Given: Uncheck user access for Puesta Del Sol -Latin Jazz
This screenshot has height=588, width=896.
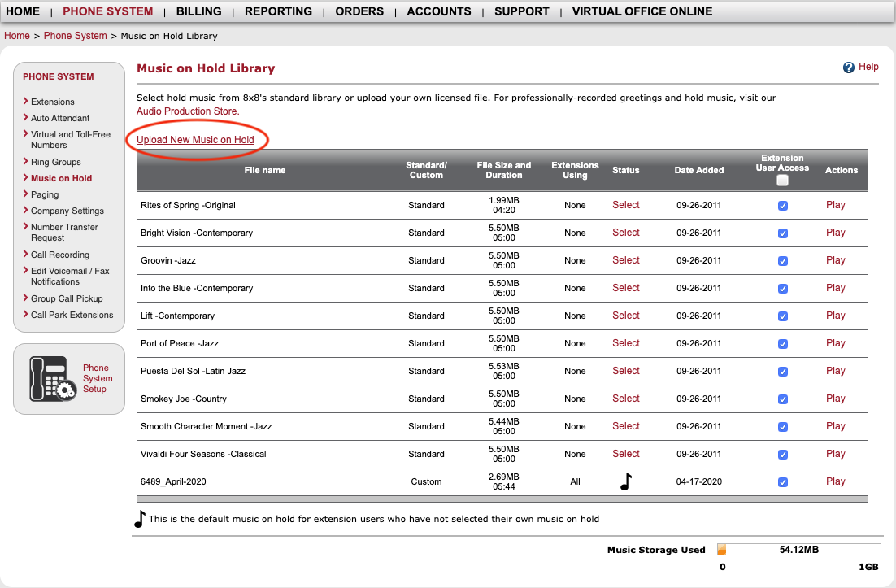Looking at the screenshot, I should tap(783, 372).
